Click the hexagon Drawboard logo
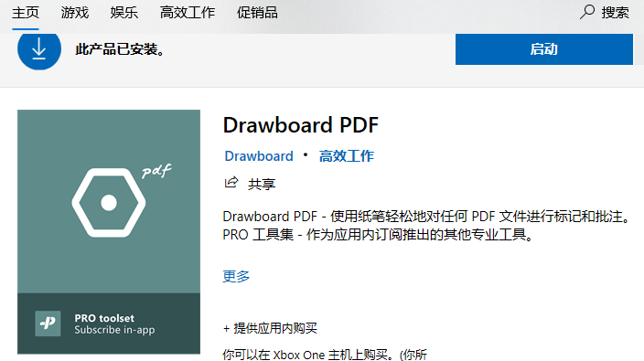The width and height of the screenshot is (644, 361). (x=109, y=203)
